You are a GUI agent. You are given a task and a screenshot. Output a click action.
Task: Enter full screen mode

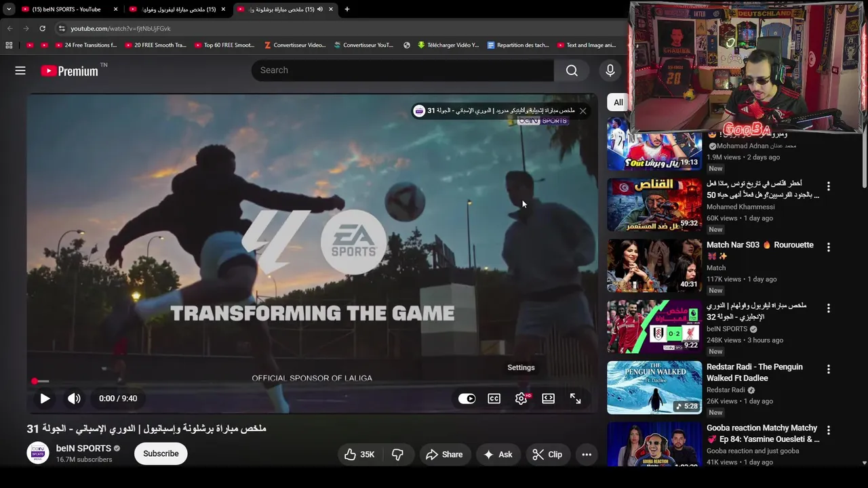click(x=575, y=399)
